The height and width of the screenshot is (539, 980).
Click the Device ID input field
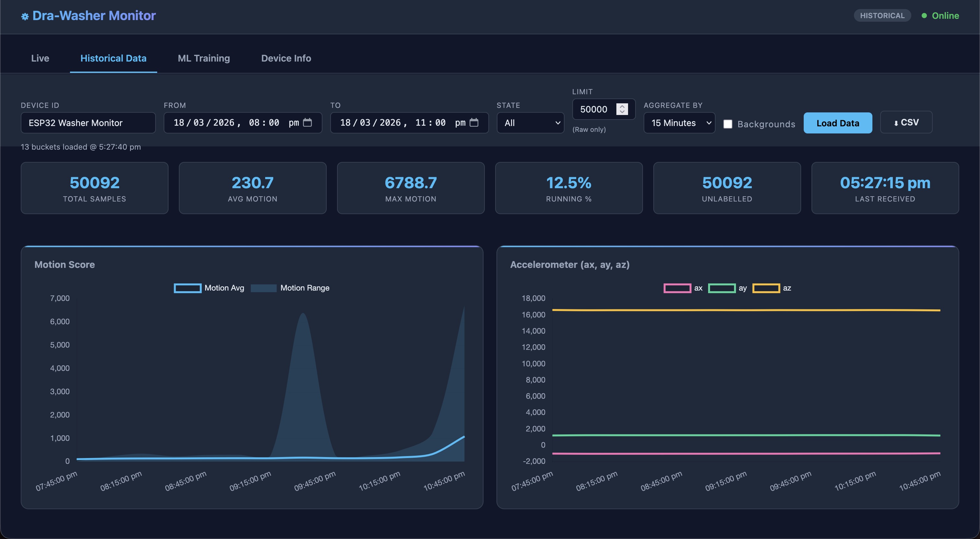[88, 123]
